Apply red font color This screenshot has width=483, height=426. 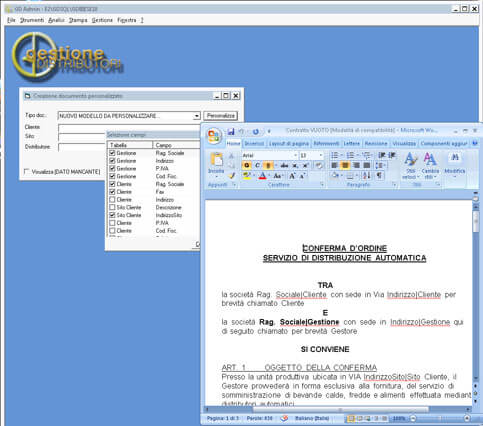[x=262, y=176]
